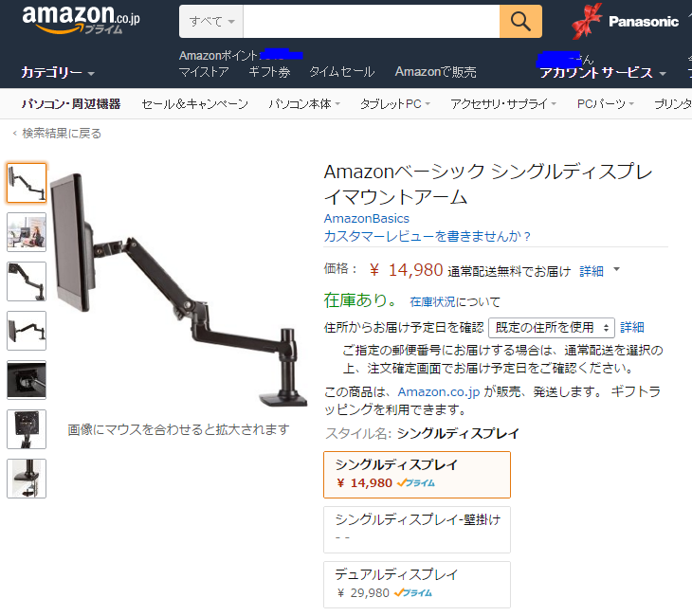Expand the カテゴリー menu
Screen dimensions: 692x616
(58, 72)
